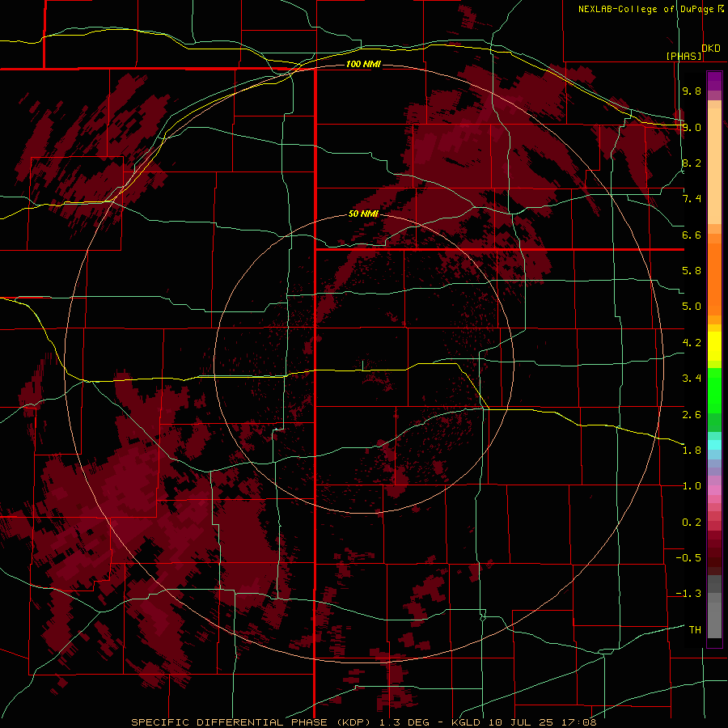The width and height of the screenshot is (728, 728).
Task: Click the radar site marker at map center
Action: 363,365
